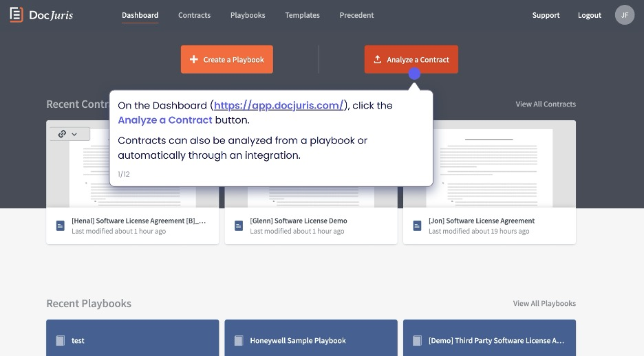Switch to the Playbooks tab
The height and width of the screenshot is (356, 644).
pos(248,15)
